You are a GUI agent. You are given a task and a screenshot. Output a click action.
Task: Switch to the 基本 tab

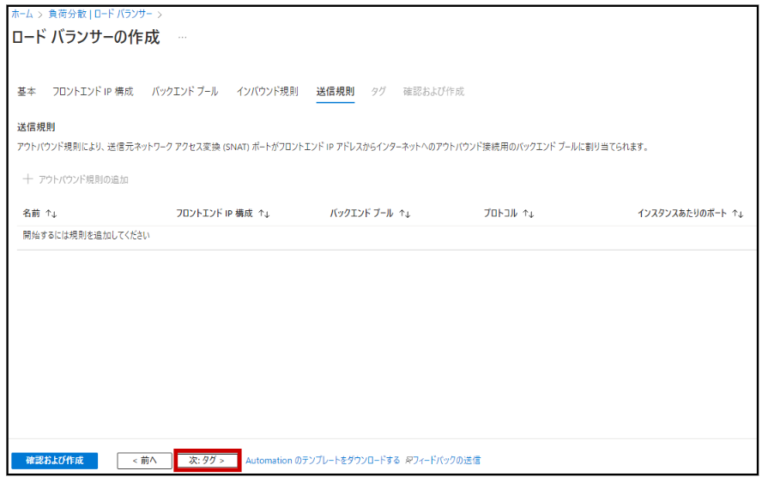pyautogui.click(x=27, y=92)
